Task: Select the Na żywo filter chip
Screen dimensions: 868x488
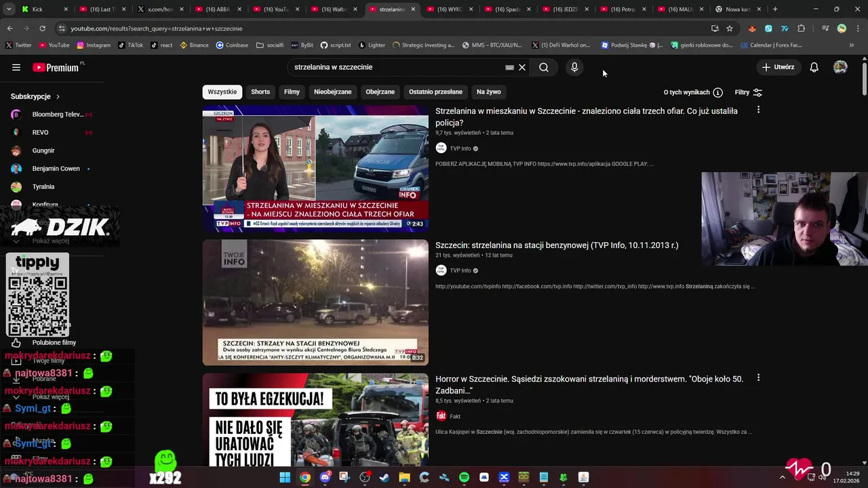Action: (x=488, y=92)
